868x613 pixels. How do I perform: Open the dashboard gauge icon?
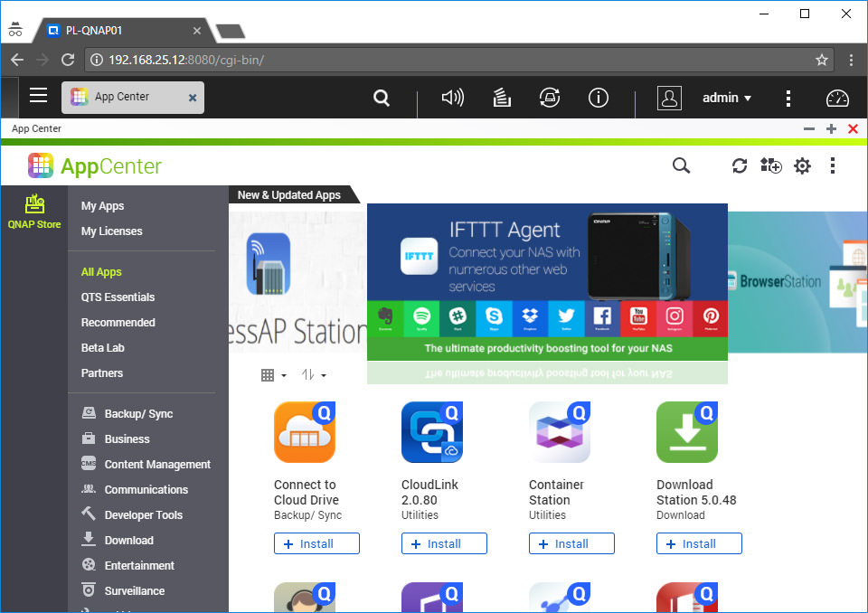coord(837,98)
